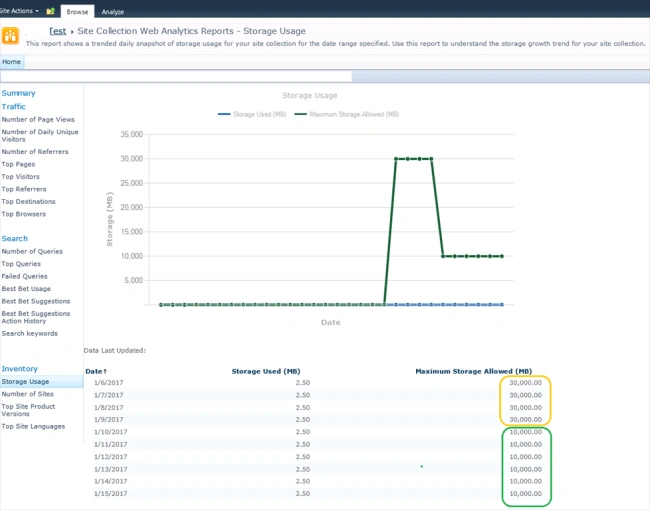Switch to the Analyze ribbon tab
Image resolution: width=650 pixels, height=510 pixels.
click(x=113, y=12)
